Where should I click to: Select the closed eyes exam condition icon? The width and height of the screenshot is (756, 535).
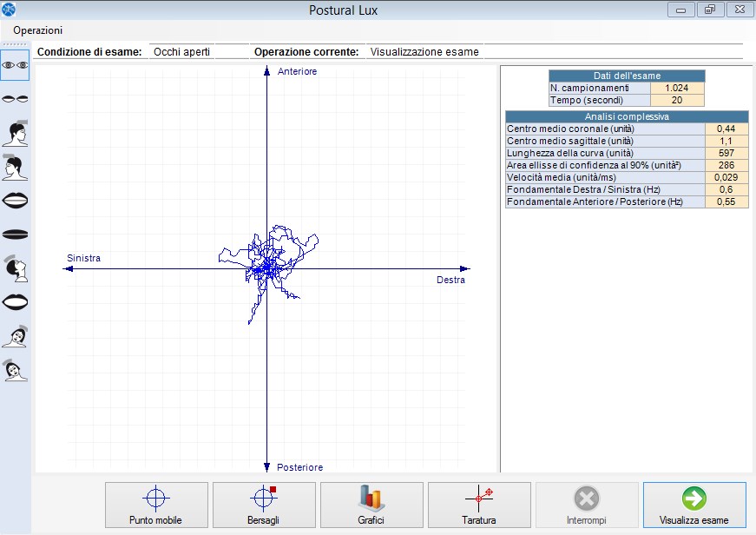[15, 99]
